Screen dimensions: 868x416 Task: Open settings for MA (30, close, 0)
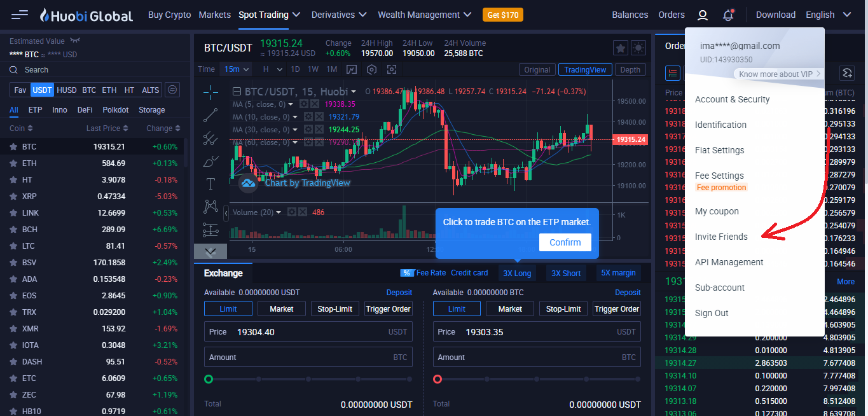pos(308,130)
